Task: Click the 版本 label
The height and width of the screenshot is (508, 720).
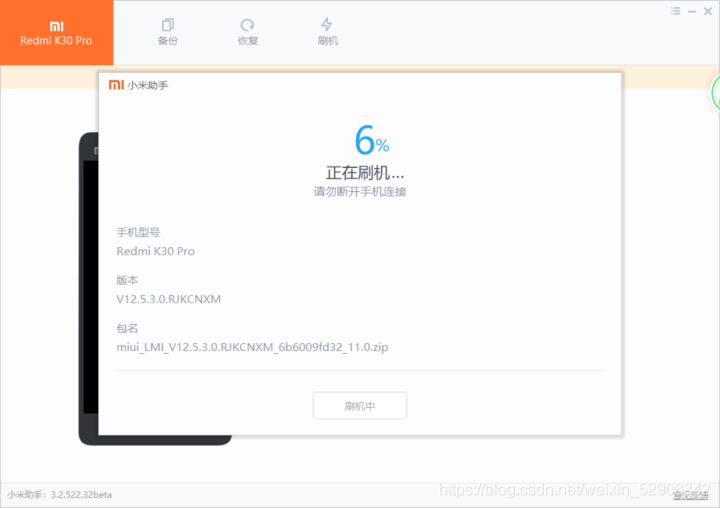Action: [127, 280]
